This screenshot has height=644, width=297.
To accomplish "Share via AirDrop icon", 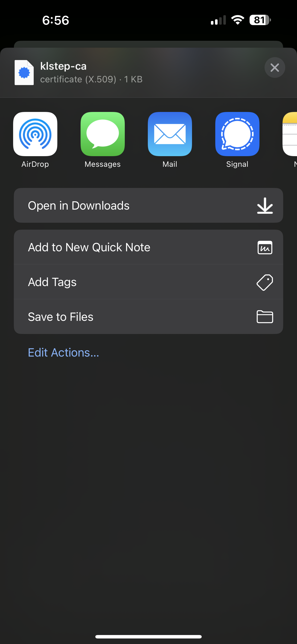I will coord(35,134).
